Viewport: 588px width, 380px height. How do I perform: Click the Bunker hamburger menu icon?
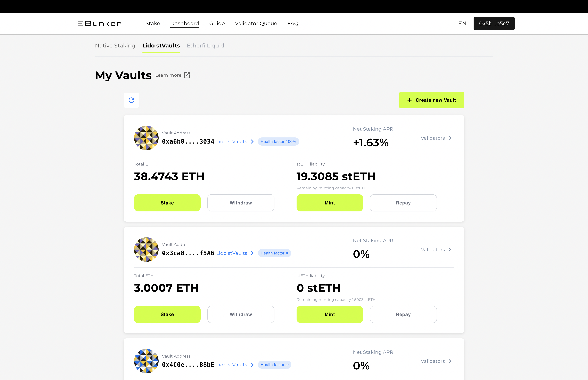point(80,23)
